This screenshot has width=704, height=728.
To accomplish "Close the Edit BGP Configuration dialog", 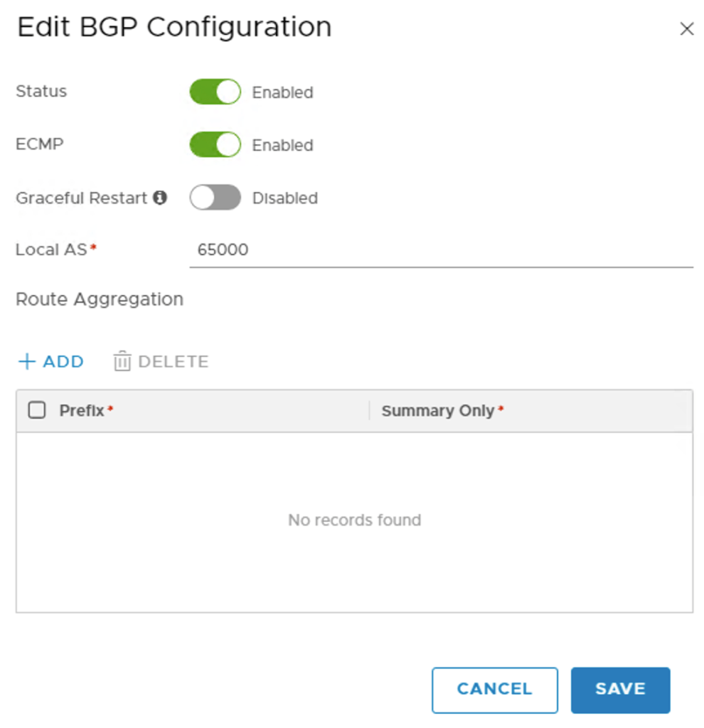I will pos(686,29).
